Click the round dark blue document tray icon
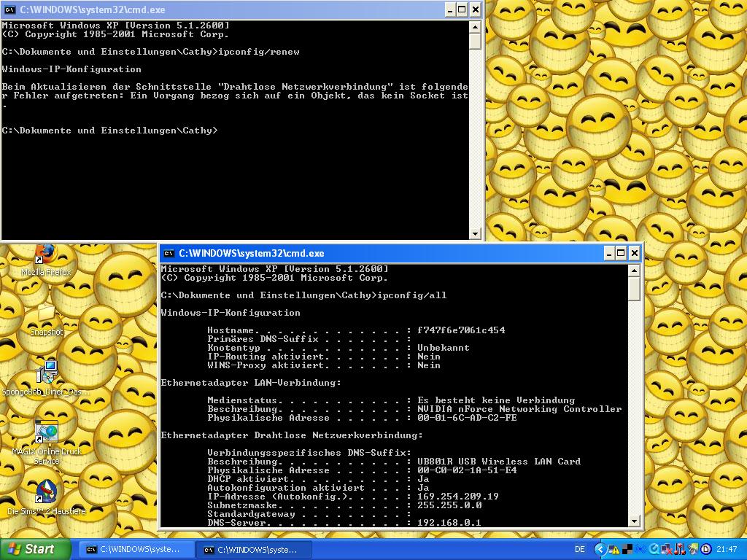This screenshot has width=747, height=560. [705, 550]
